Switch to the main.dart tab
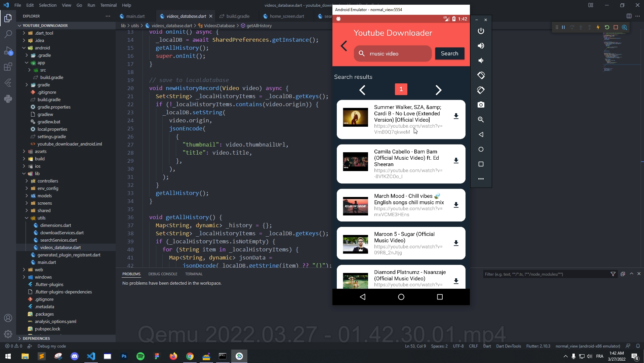Viewport: 644px width, 363px height. [135, 16]
